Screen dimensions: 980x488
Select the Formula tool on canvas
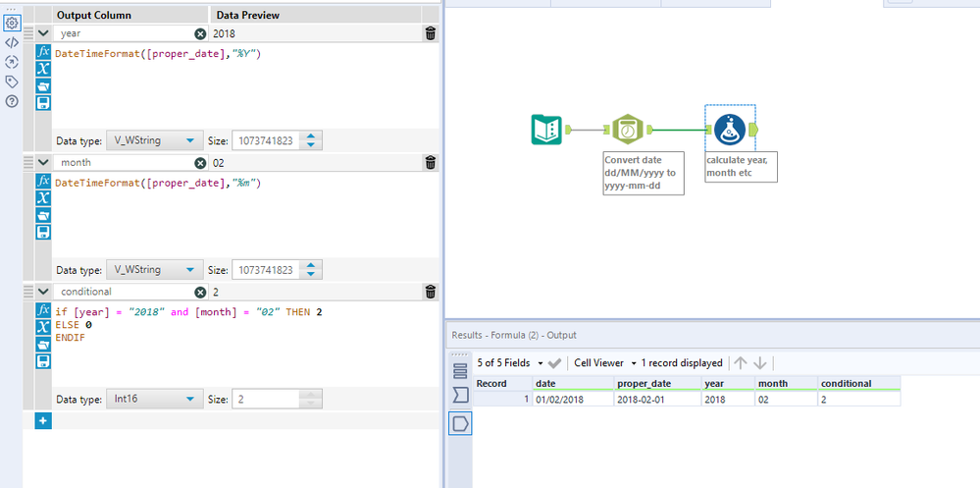(x=730, y=130)
